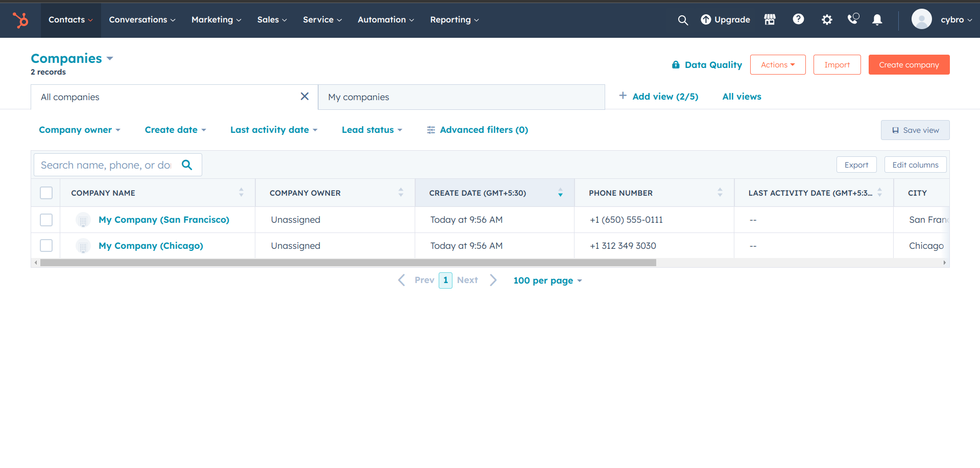The image size is (980, 468).
Task: Open the Reporting menu
Action: point(454,20)
